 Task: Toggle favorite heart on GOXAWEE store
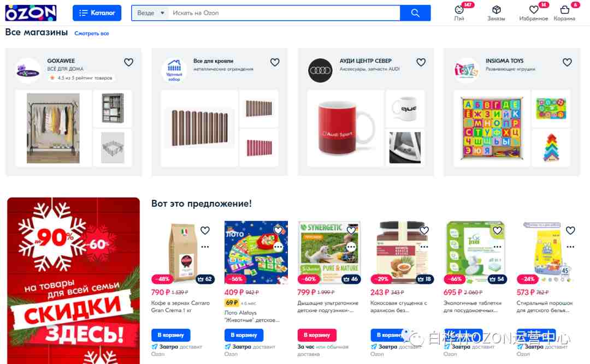pyautogui.click(x=129, y=62)
